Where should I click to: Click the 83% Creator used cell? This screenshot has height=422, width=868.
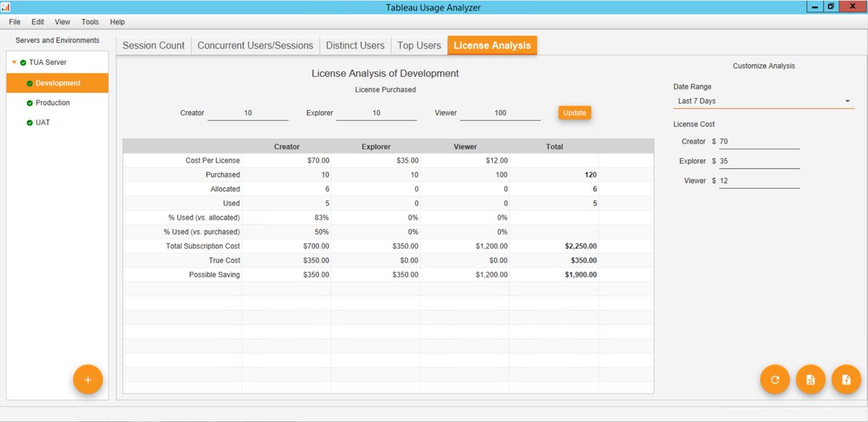tap(286, 218)
